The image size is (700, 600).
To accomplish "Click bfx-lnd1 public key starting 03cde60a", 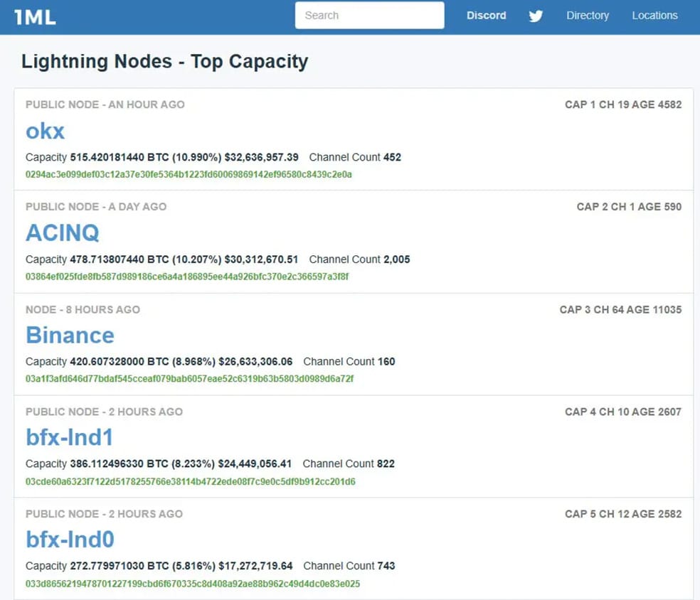I will click(190, 482).
